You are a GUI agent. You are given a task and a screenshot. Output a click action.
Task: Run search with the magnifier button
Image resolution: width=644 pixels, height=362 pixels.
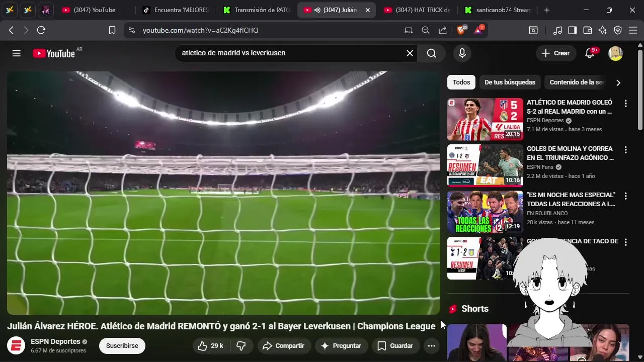pos(432,53)
